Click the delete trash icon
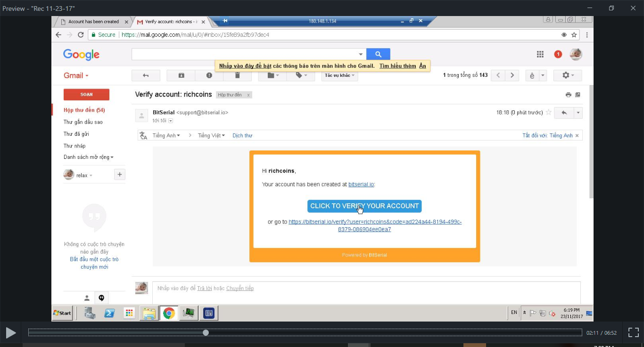The image size is (644, 347). [x=237, y=75]
